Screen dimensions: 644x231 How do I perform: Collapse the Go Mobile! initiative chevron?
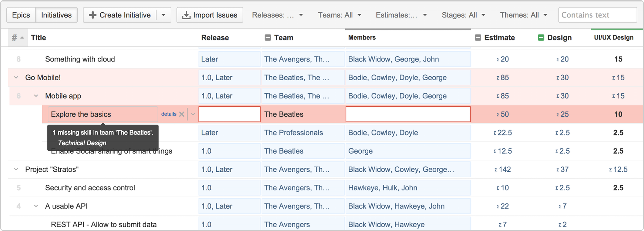click(x=16, y=77)
